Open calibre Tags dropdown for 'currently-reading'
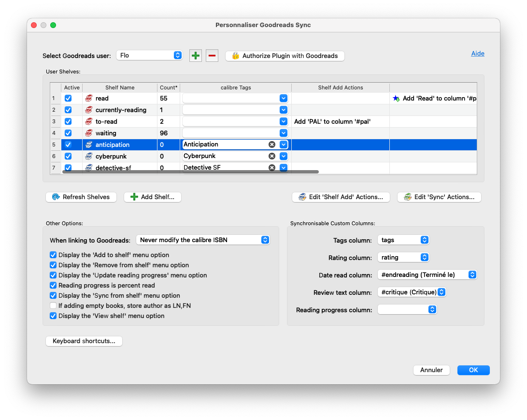Screen dimensions: 527x420 point(284,110)
